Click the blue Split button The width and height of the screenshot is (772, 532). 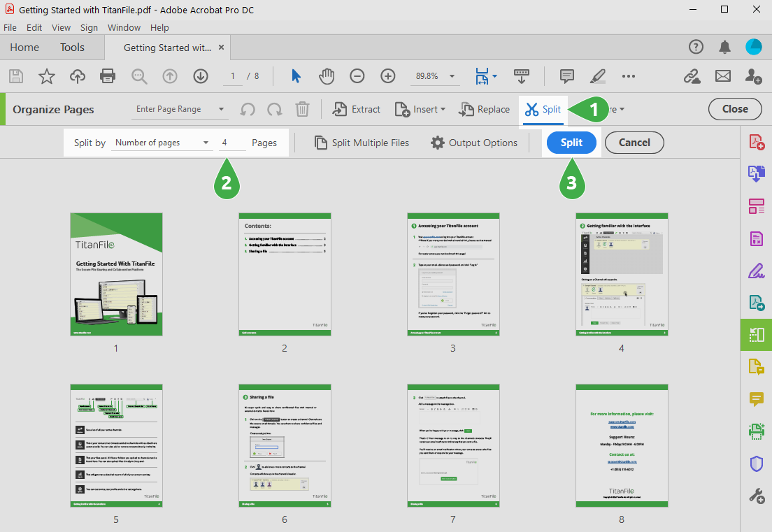tap(571, 143)
